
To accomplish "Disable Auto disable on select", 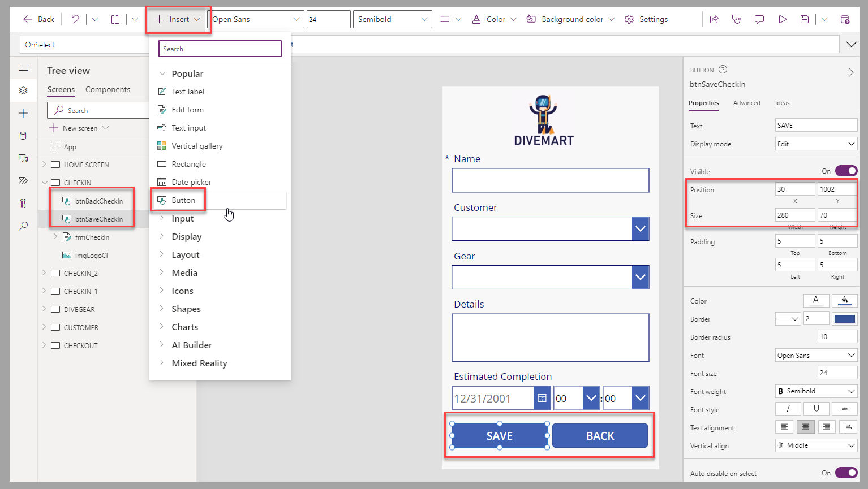I will pos(846,473).
